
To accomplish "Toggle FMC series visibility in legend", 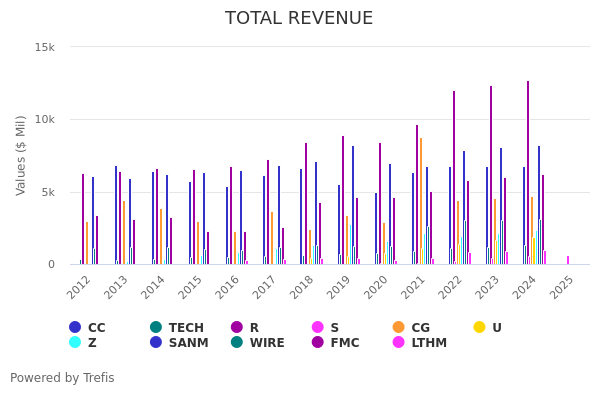I will pos(344,343).
